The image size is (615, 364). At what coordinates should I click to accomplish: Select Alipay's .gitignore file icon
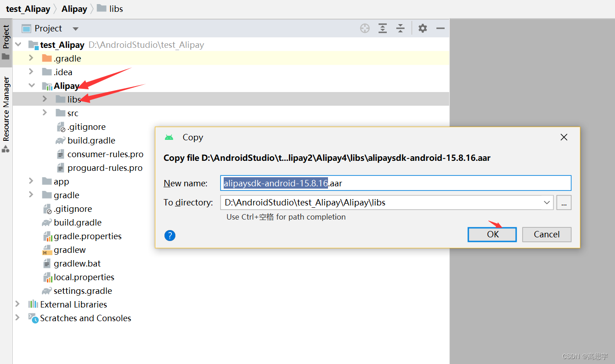(x=61, y=127)
